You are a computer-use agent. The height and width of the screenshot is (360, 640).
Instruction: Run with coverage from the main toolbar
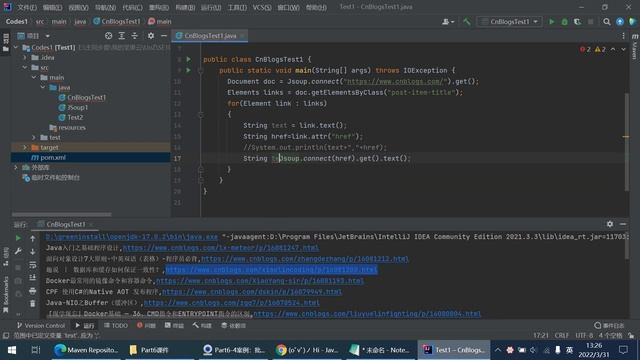tap(578, 22)
